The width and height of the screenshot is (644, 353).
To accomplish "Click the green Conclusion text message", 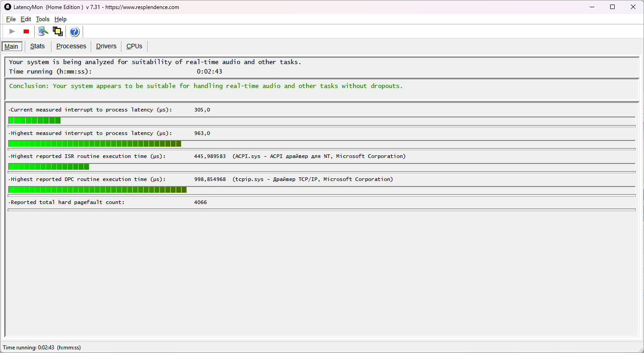I will [x=205, y=86].
